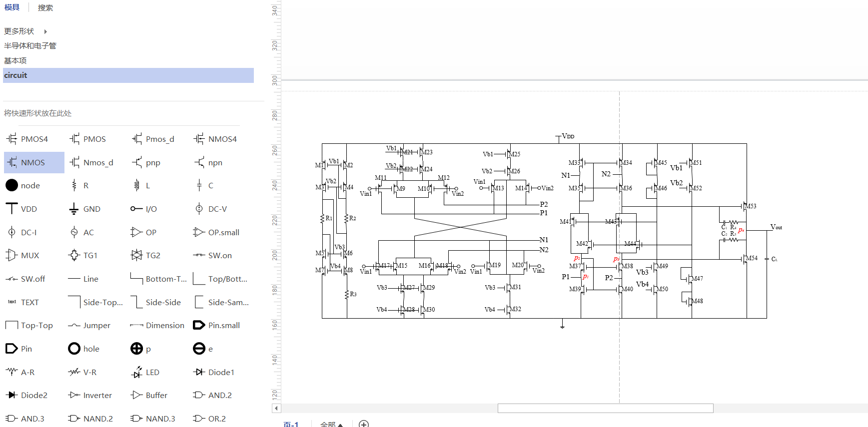
Task: Choose the black node shape
Action: pos(23,185)
